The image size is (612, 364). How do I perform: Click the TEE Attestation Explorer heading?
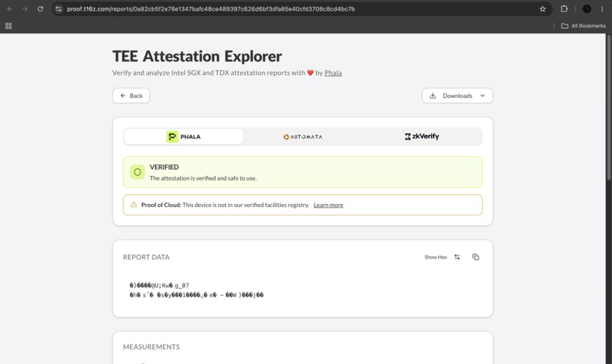click(x=197, y=56)
